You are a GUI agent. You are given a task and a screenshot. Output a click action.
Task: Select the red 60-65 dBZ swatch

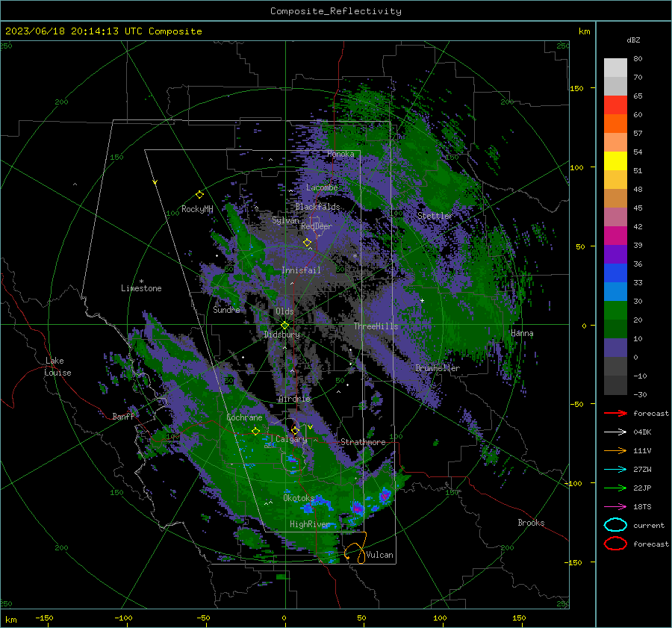click(x=615, y=105)
